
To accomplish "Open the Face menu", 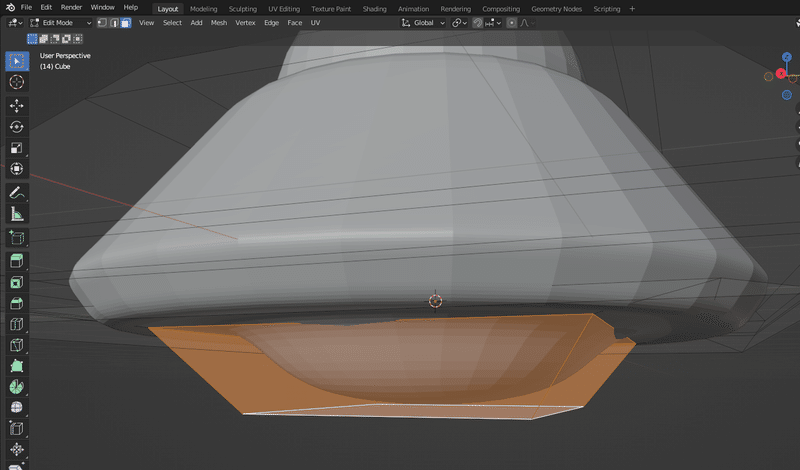I will click(x=294, y=22).
